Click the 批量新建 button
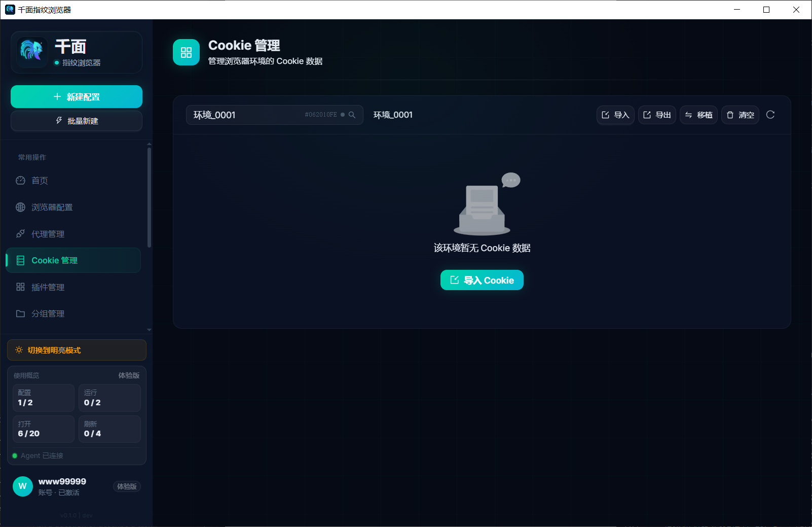812x527 pixels. coord(77,121)
